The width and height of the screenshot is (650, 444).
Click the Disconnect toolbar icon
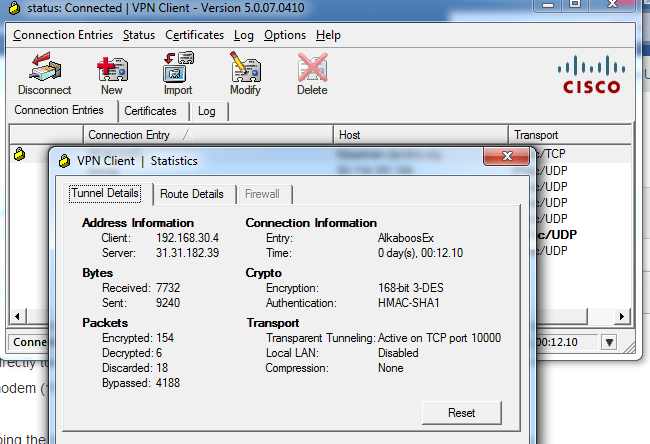point(44,73)
